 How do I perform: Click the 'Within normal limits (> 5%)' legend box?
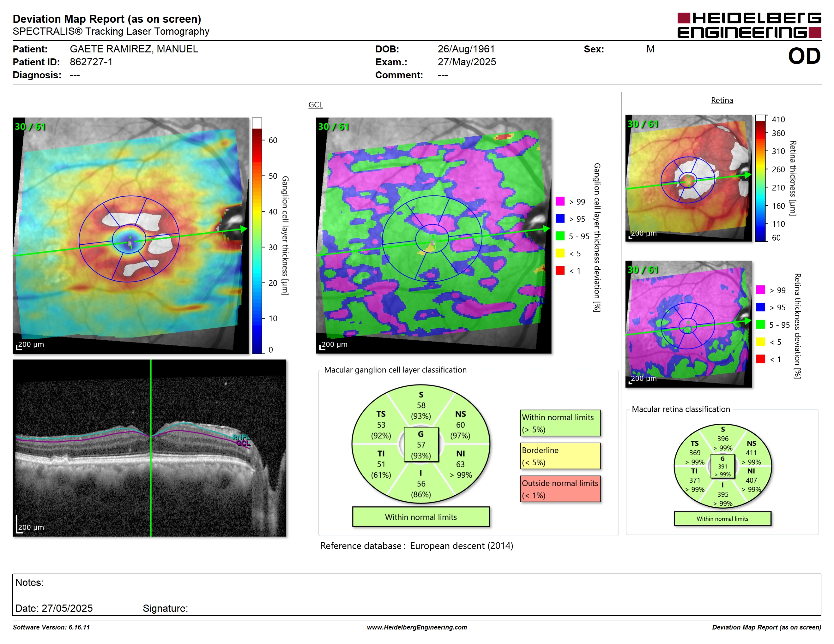coord(560,423)
